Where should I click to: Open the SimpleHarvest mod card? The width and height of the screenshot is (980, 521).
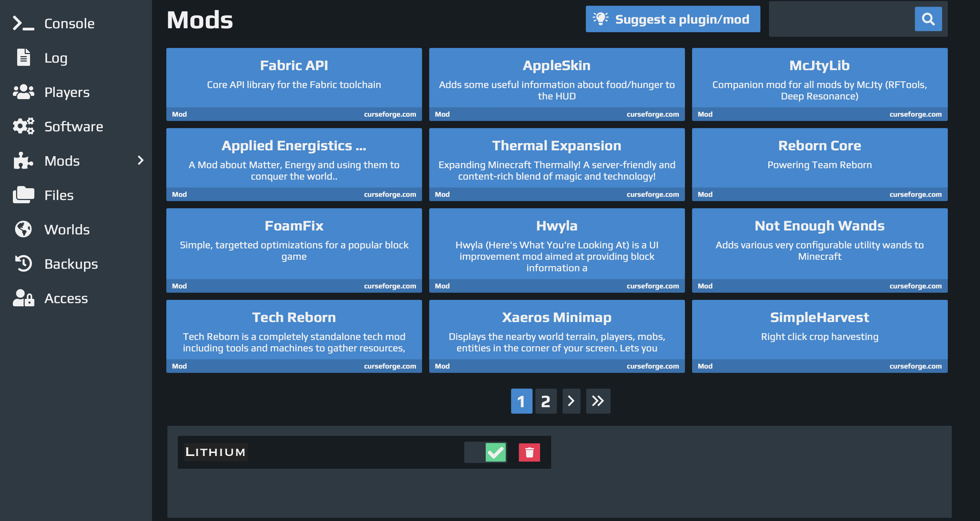(x=820, y=336)
